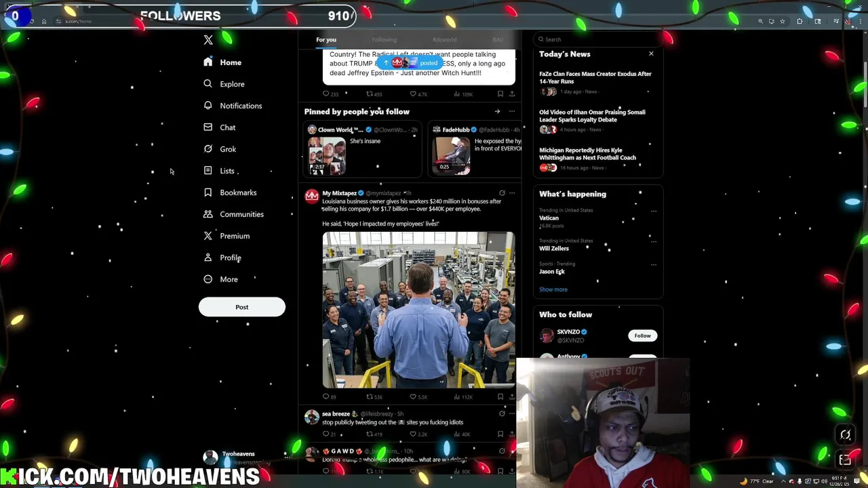This screenshot has height=488, width=868.
Task: Open options for Pinned by people you follow
Action: pyautogui.click(x=512, y=111)
